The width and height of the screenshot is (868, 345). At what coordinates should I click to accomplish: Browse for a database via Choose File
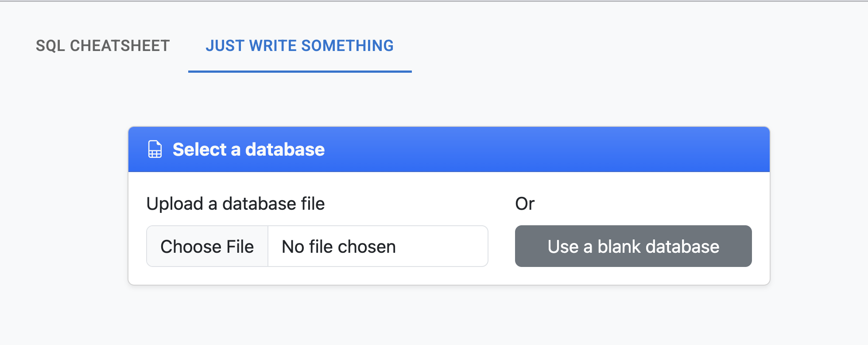click(x=207, y=246)
